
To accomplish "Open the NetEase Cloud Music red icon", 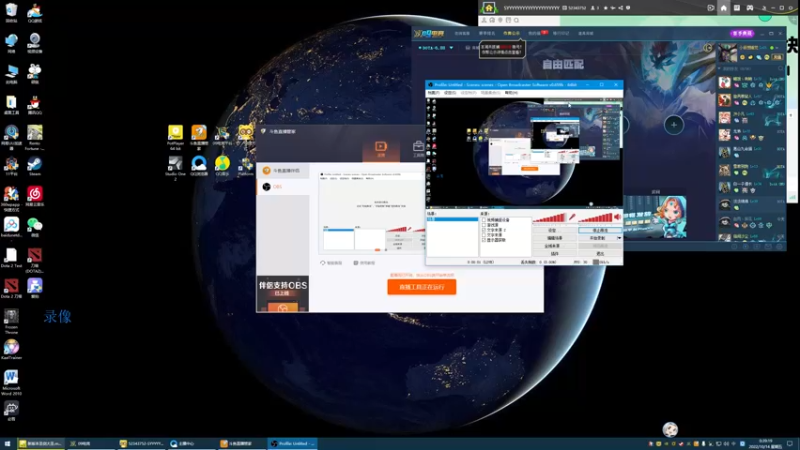I will pos(35,196).
